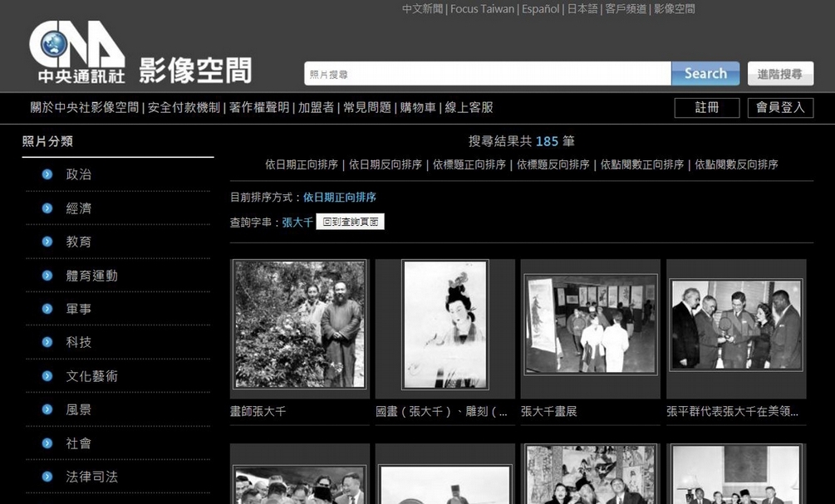
Task: Open 常見問題 FAQ page
Action: click(367, 107)
